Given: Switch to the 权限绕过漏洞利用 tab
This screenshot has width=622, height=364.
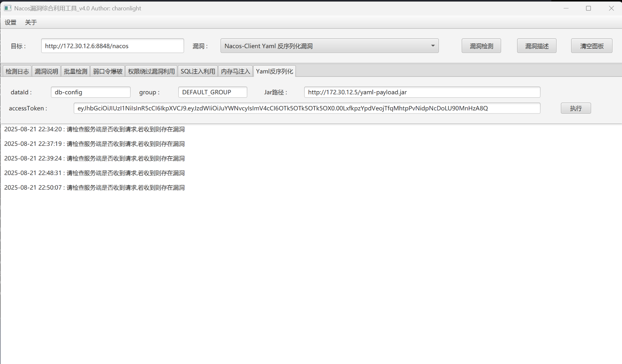Looking at the screenshot, I should click(151, 71).
